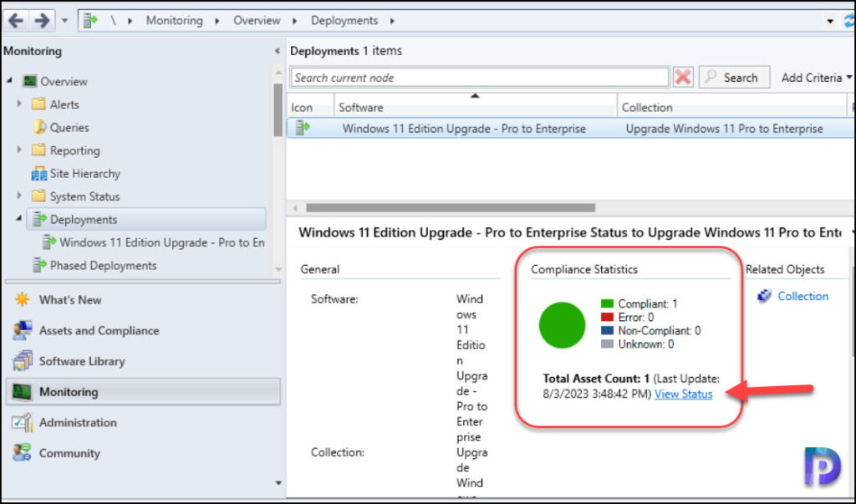The image size is (856, 504).
Task: Collapse the Deployments tree node
Action: point(19,218)
